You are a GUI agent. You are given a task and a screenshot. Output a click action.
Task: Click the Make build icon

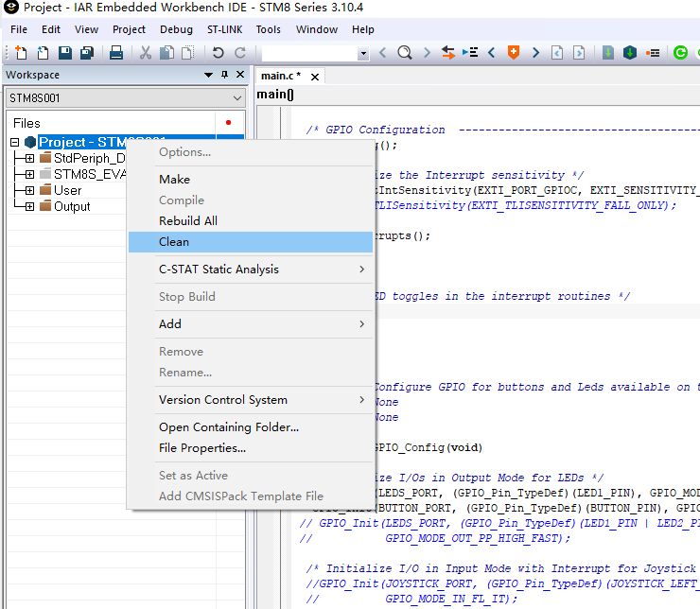point(629,53)
